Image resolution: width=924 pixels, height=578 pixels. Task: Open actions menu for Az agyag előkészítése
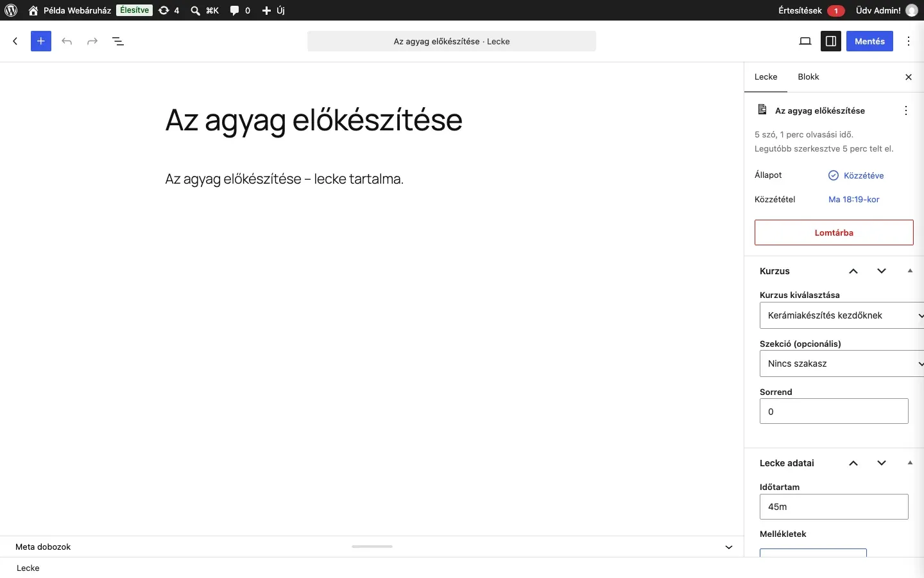907,110
